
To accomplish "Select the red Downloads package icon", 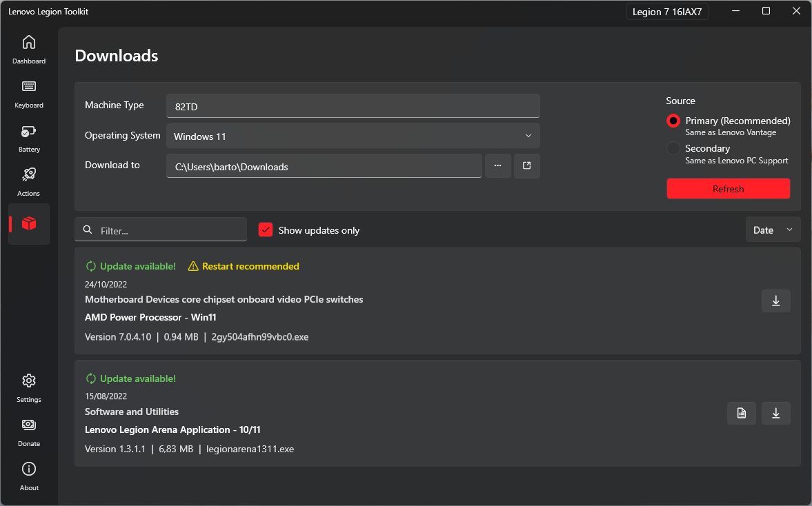I will [29, 223].
